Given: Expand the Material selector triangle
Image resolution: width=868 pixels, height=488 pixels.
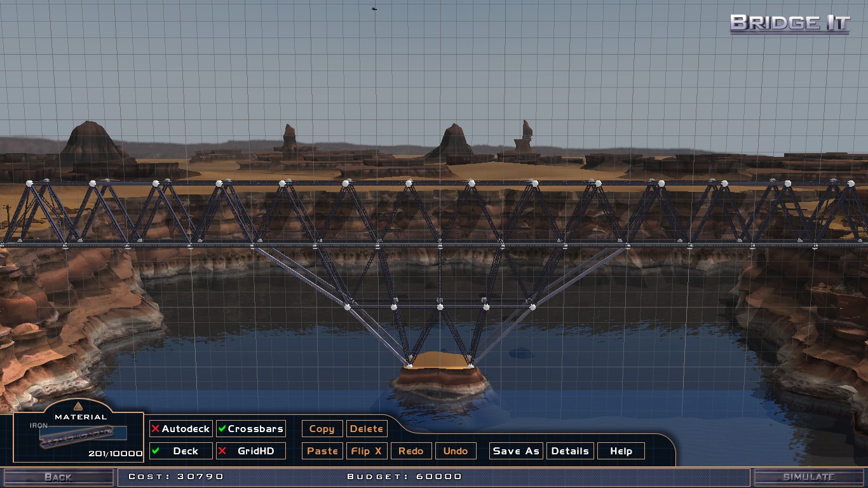Looking at the screenshot, I should 78,406.
